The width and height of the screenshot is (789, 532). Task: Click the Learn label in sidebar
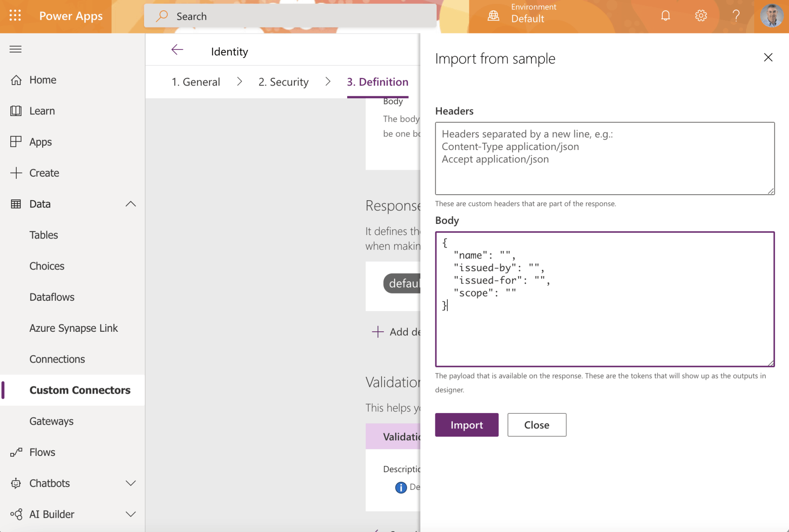(x=42, y=111)
